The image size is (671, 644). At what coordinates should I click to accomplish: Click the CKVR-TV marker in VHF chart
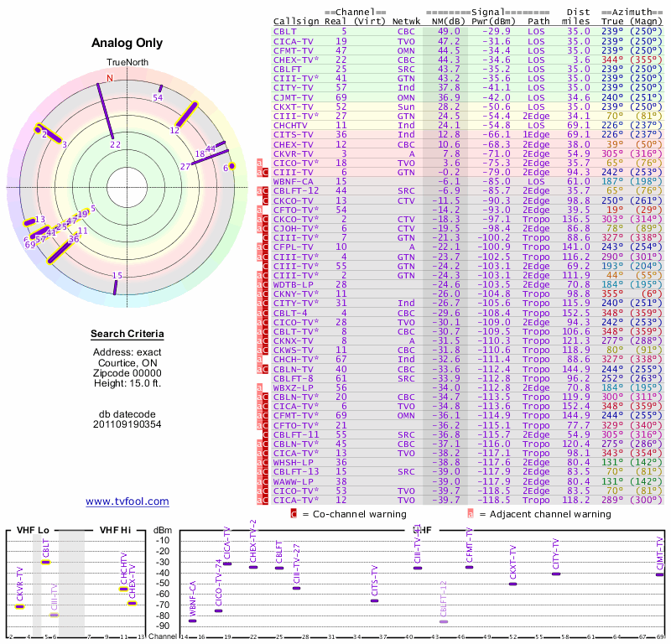19,606
